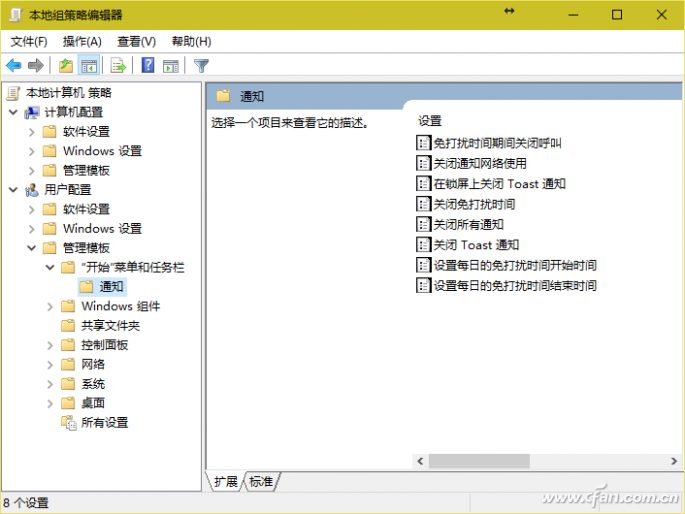Maximize the 本地组策略编辑器 window
The image size is (685, 514).
click(617, 15)
